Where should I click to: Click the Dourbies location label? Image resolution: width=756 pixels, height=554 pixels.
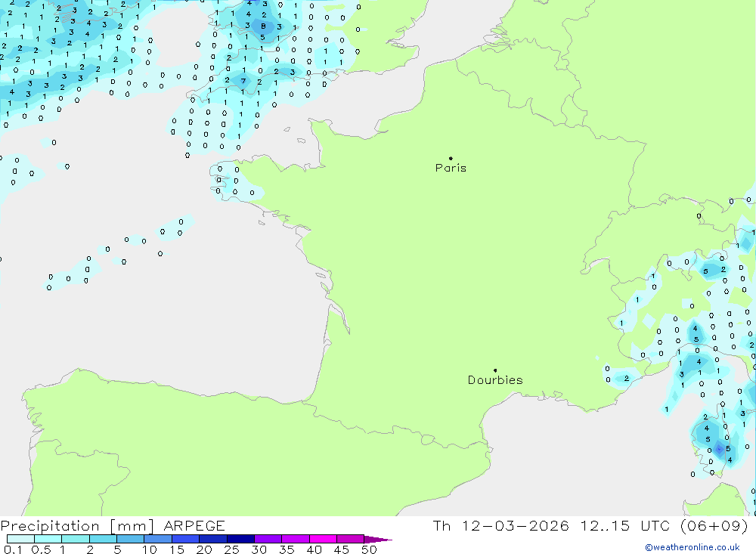[495, 380]
